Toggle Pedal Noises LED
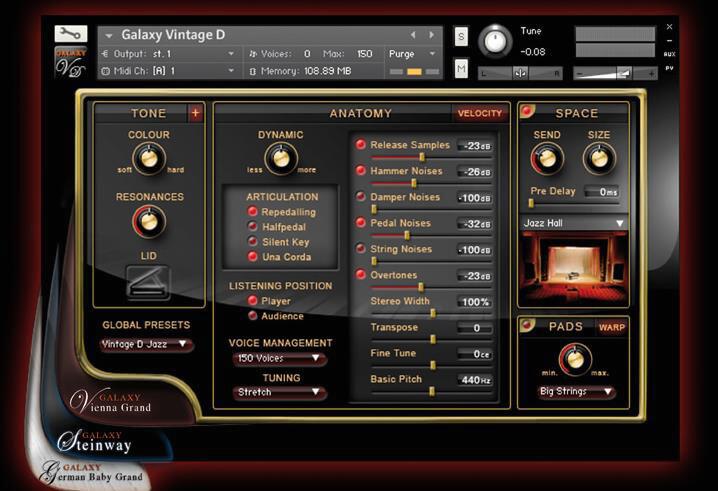718x491 pixels. pos(361,223)
